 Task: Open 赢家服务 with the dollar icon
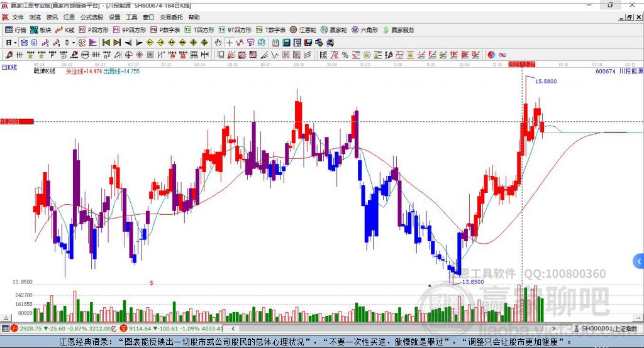[399, 30]
